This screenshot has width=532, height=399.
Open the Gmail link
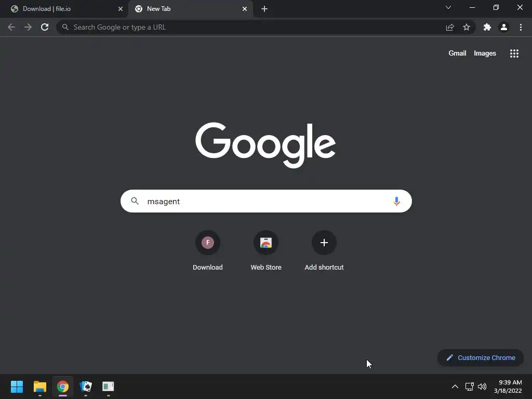[457, 54]
